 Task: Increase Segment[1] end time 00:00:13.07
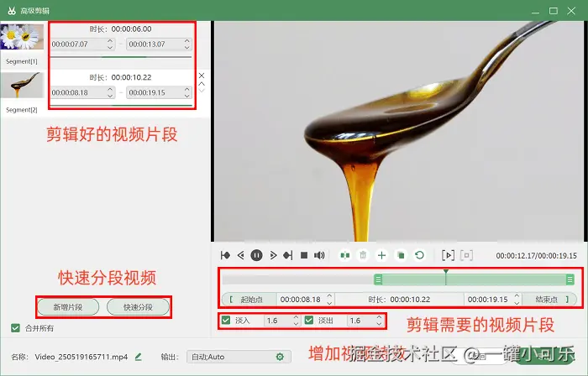tap(187, 41)
